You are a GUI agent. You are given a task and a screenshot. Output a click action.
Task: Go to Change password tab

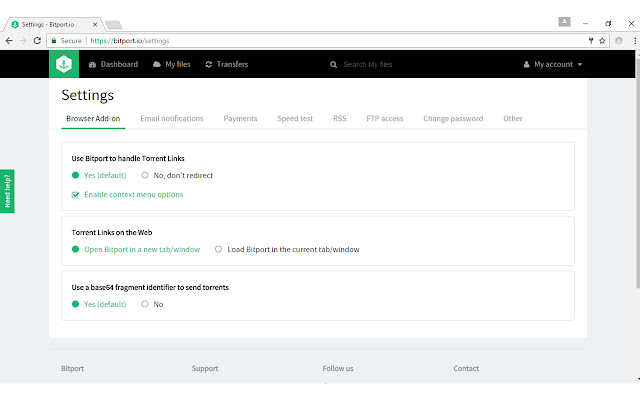click(x=453, y=119)
